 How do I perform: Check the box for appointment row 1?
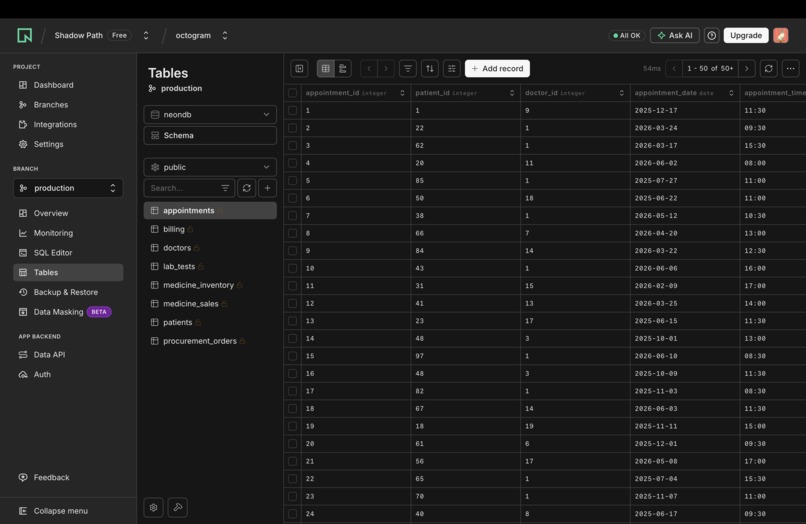(292, 111)
